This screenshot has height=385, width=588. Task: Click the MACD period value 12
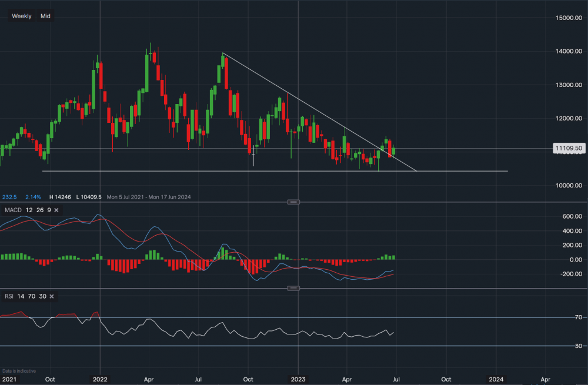[29, 210]
